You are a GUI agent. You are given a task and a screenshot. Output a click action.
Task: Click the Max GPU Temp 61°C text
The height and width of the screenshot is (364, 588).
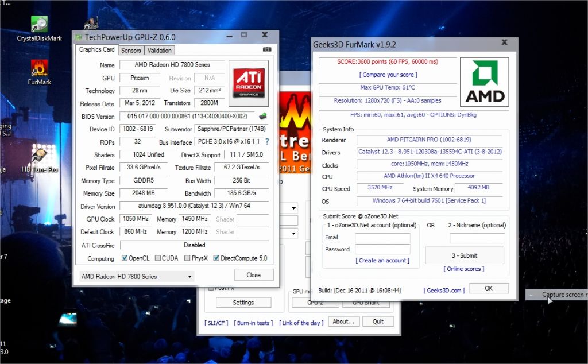click(388, 87)
